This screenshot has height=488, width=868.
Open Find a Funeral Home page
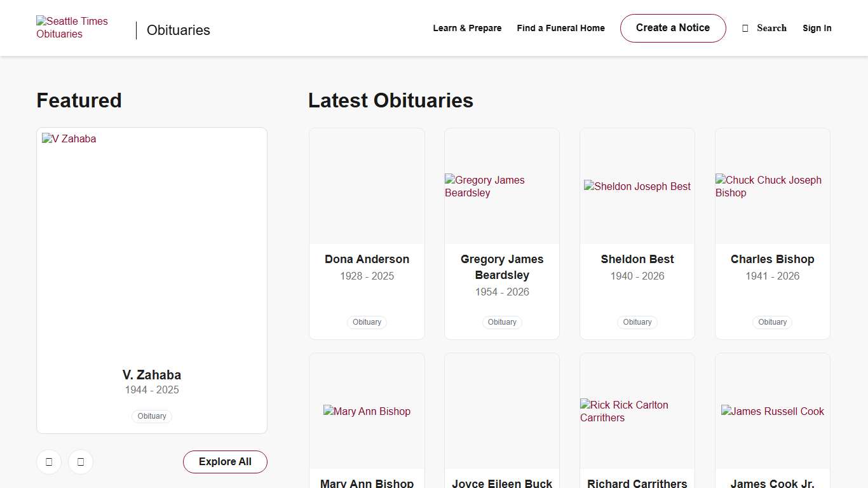click(x=560, y=28)
